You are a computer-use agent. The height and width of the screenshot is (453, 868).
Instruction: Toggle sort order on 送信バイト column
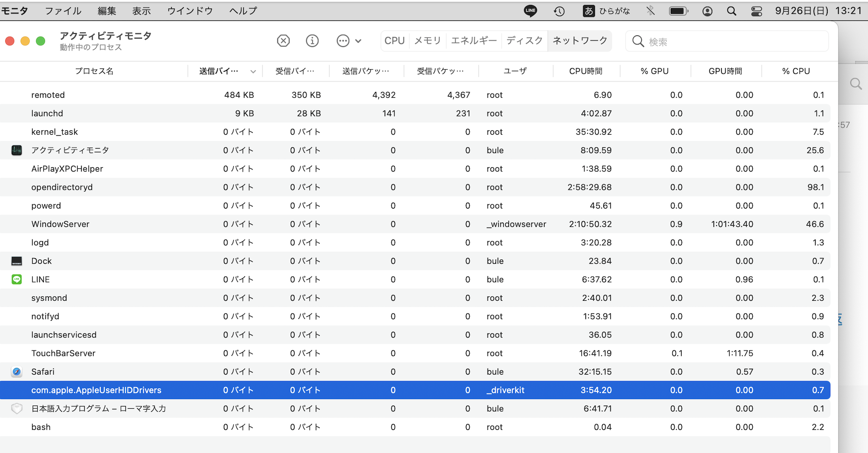click(226, 71)
